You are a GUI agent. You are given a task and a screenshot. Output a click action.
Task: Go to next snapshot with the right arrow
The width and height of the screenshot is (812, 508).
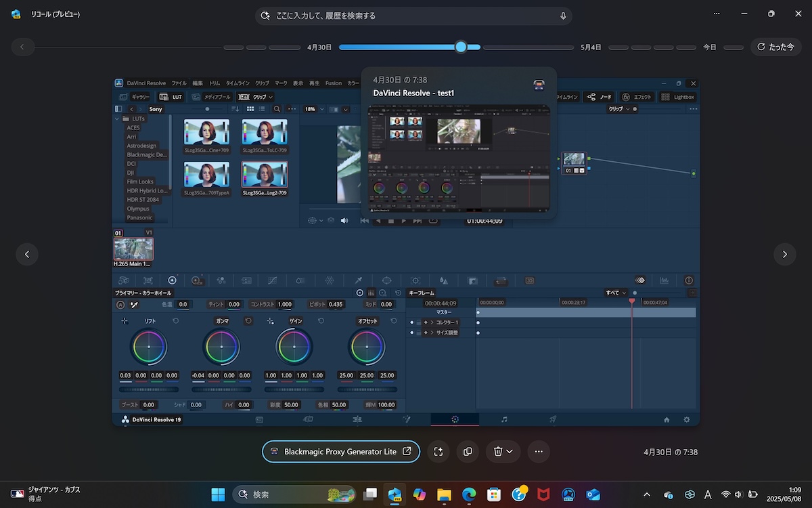click(x=784, y=254)
